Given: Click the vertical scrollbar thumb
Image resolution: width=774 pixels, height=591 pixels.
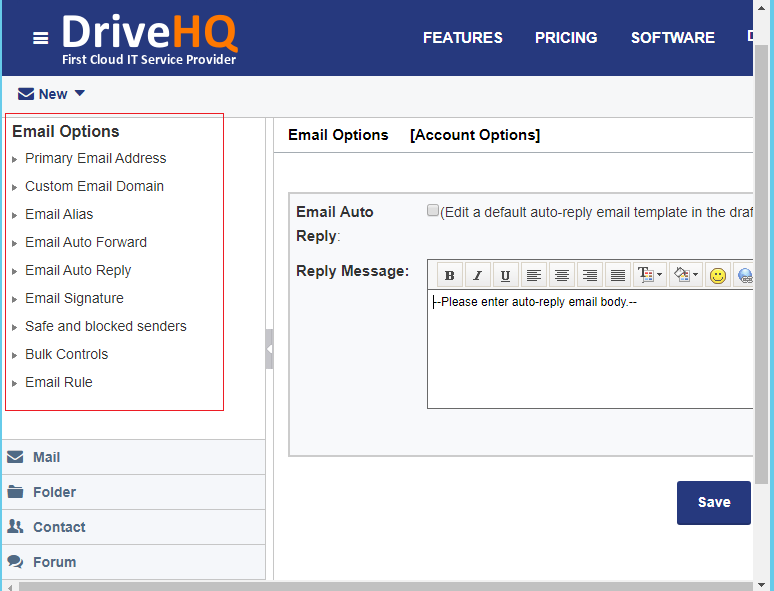Looking at the screenshot, I should [x=762, y=264].
